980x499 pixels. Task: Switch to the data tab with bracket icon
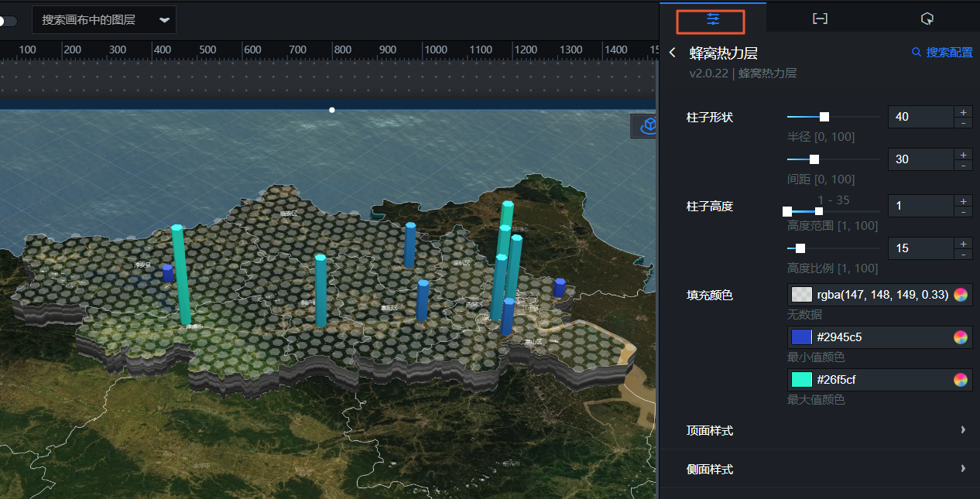(x=820, y=19)
